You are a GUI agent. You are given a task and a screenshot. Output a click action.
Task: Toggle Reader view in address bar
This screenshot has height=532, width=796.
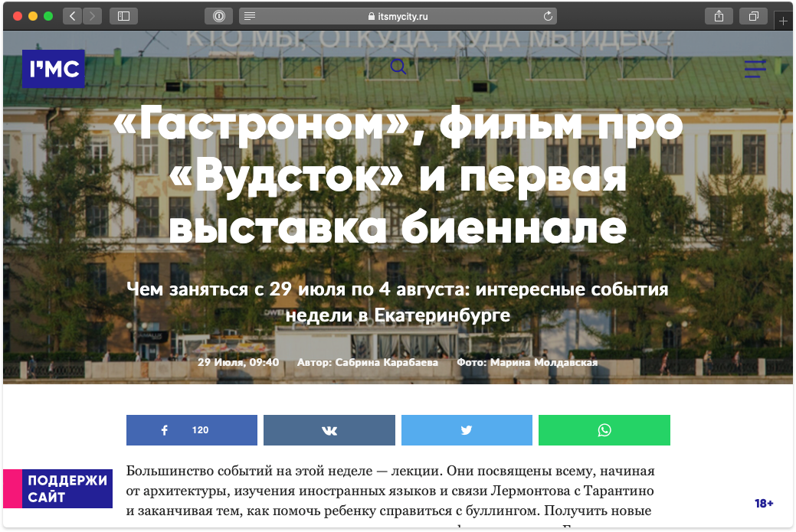point(250,16)
